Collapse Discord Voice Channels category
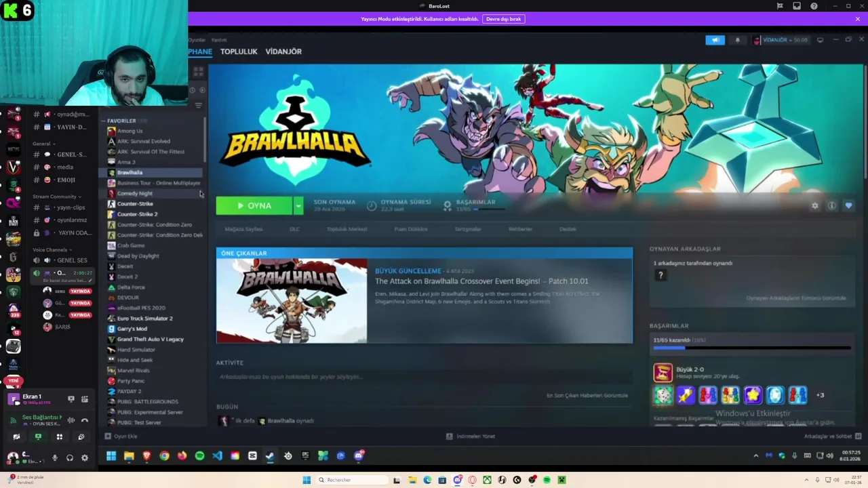The height and width of the screenshot is (488, 868). pyautogui.click(x=52, y=250)
